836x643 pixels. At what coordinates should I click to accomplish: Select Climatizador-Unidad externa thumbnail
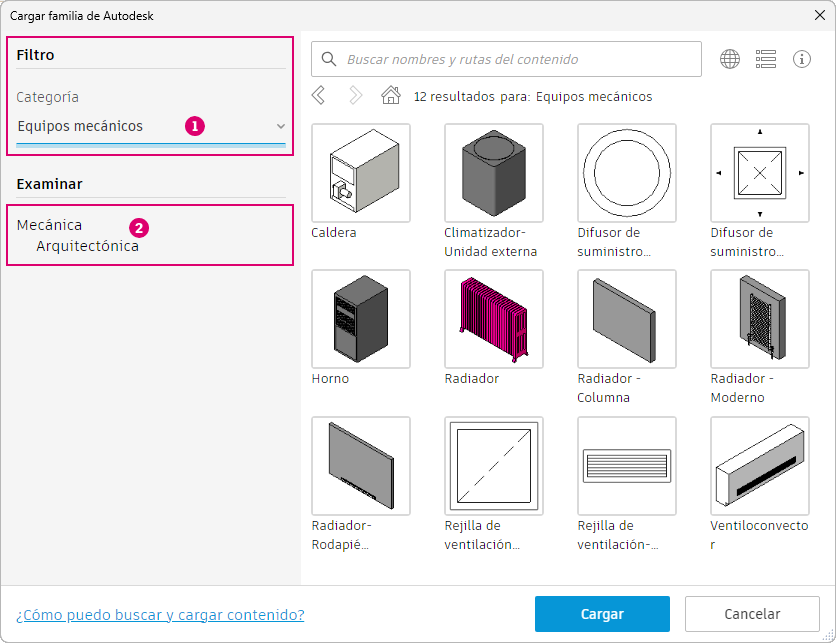click(494, 173)
